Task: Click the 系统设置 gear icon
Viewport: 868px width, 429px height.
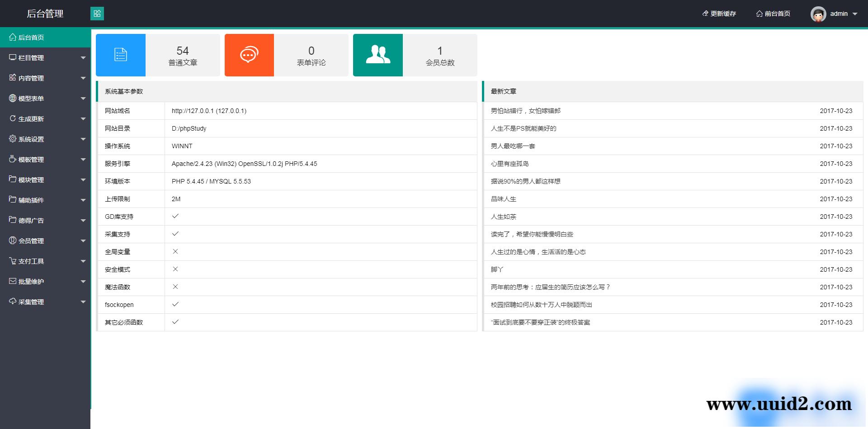Action: 12,139
